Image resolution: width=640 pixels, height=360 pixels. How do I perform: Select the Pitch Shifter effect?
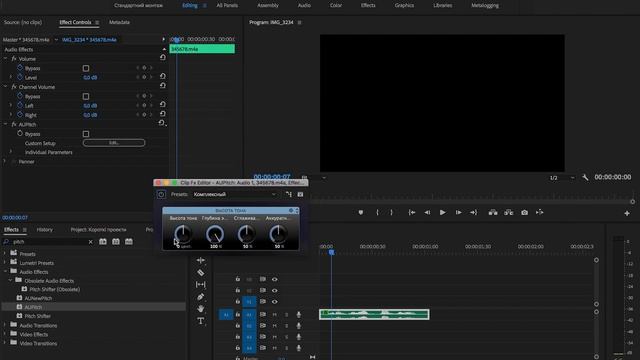(x=38, y=316)
